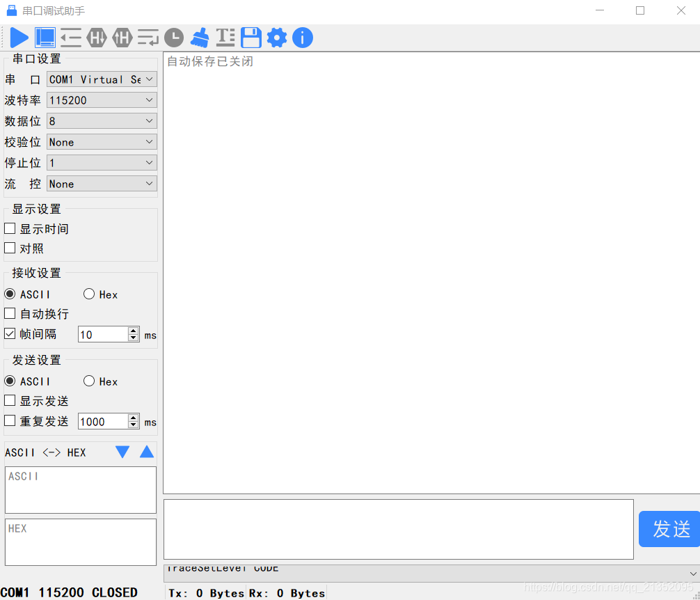Viewport: 700px width, 600px height.
Task: Click the receive display area
Action: (431, 273)
